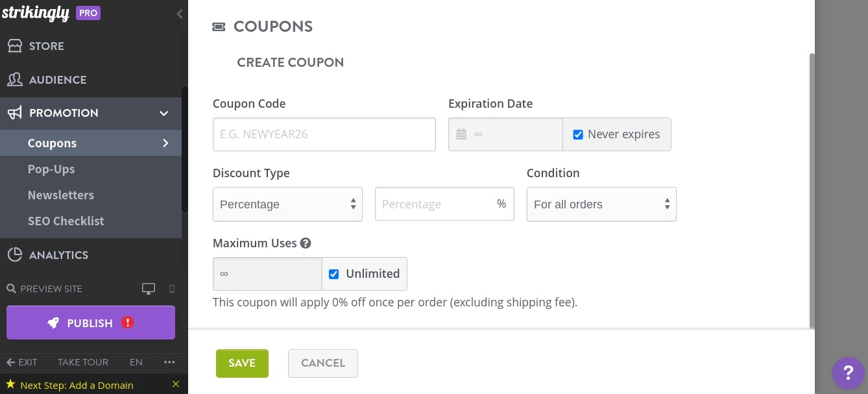Switch to desktop preview monitor icon
868x394 pixels.
[149, 288]
